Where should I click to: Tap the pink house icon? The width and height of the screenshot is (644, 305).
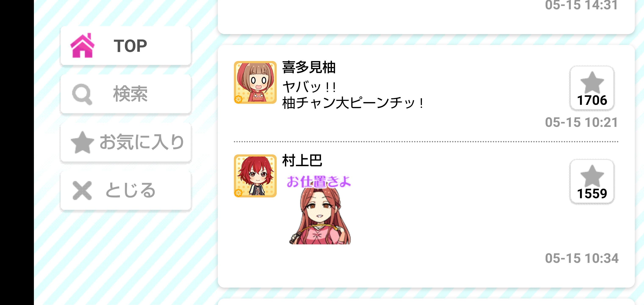tap(82, 46)
